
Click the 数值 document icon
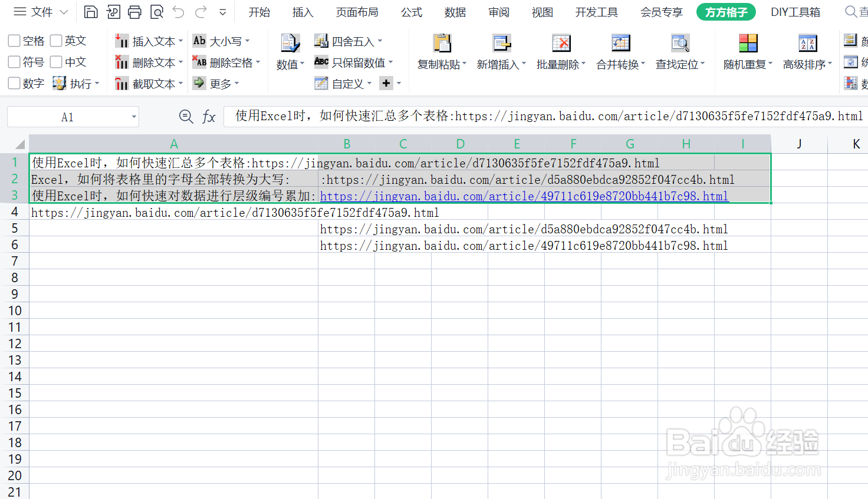290,44
